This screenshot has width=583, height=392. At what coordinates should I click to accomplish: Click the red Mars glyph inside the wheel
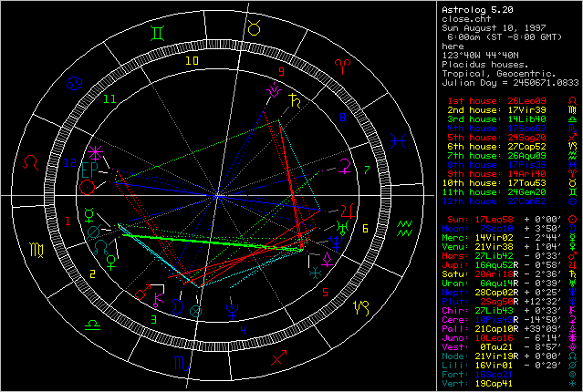point(142,293)
